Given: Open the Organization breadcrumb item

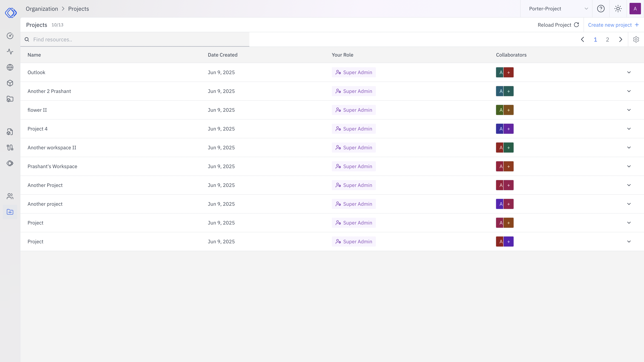Looking at the screenshot, I should tap(42, 9).
